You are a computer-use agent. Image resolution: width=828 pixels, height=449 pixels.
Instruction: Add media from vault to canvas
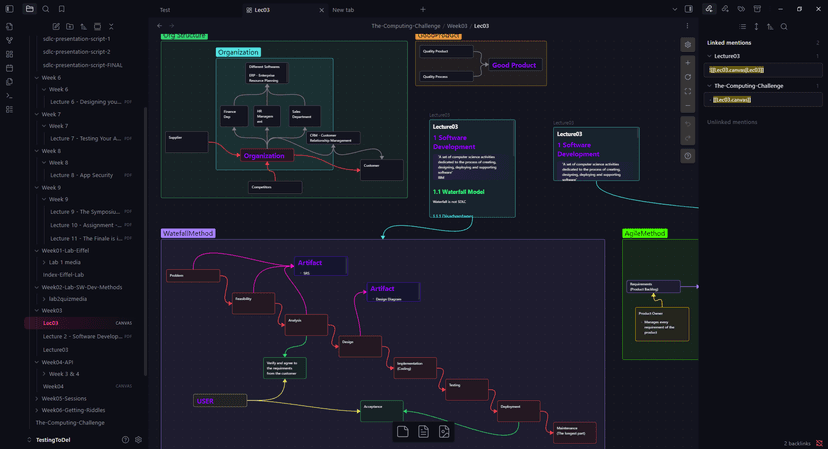[444, 432]
